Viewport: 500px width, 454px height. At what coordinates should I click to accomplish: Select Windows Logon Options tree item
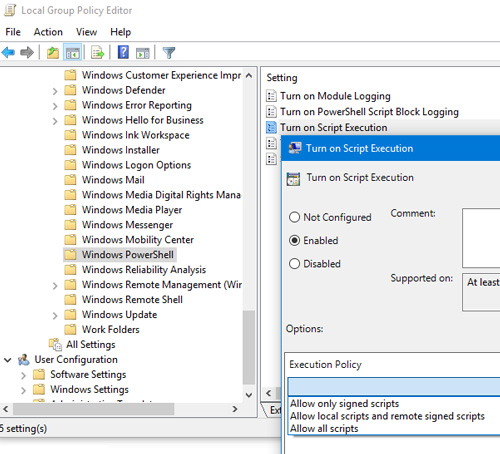coord(136,165)
